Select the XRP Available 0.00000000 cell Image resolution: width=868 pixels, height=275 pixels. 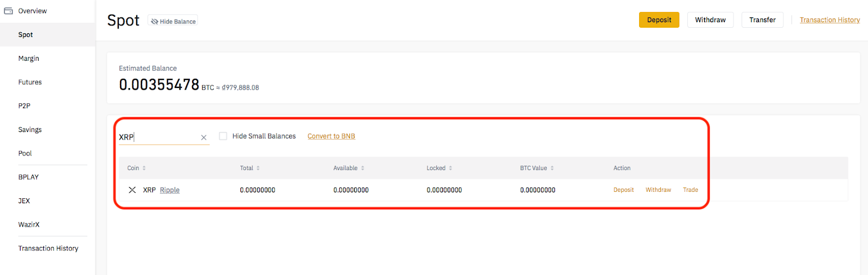[x=351, y=190]
